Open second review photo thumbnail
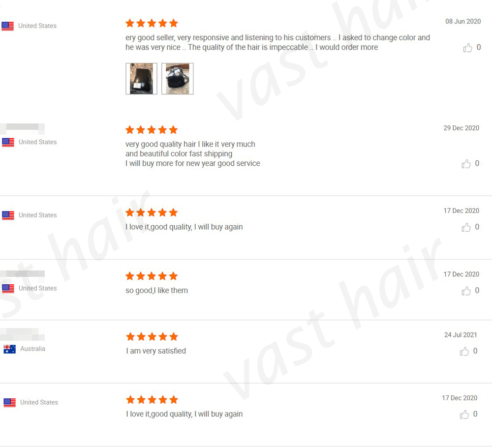This screenshot has width=492, height=448. (x=177, y=79)
